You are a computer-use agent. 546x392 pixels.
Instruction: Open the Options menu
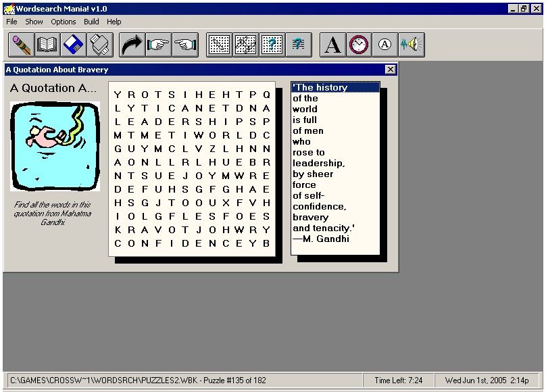64,22
